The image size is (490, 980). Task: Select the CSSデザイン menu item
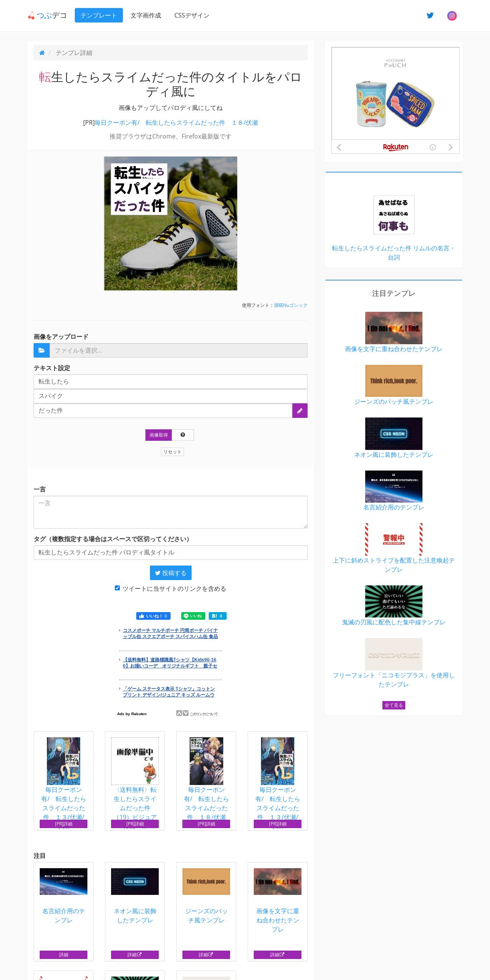point(192,15)
